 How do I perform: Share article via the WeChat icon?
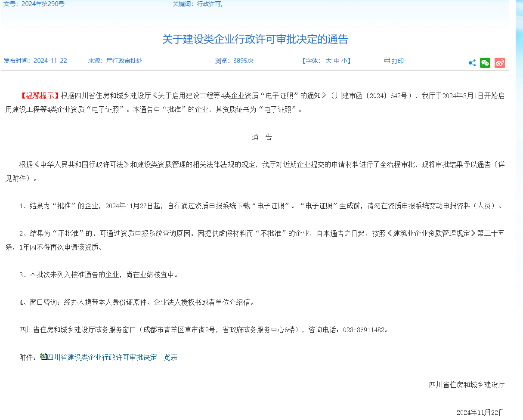point(485,63)
